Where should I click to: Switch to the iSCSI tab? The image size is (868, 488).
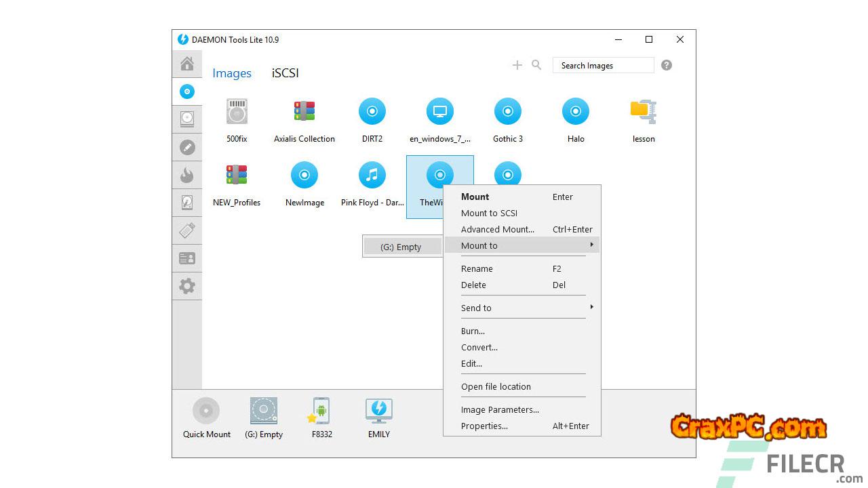(285, 73)
